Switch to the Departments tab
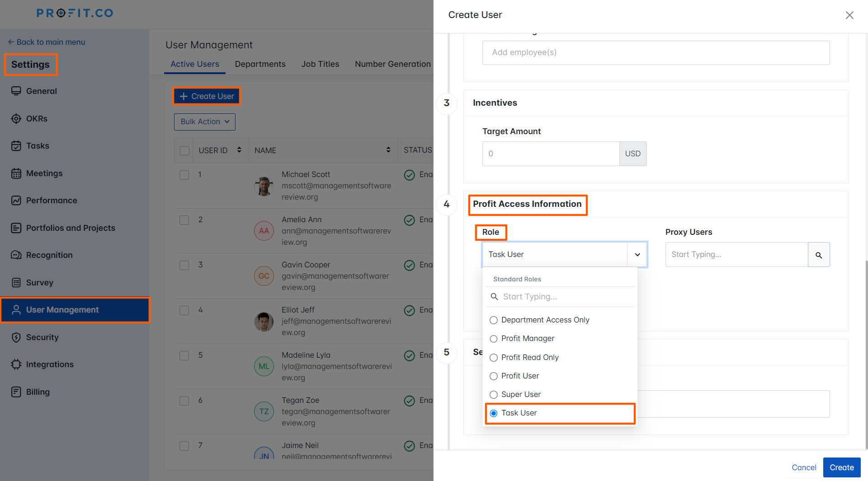The image size is (868, 481). [260, 64]
